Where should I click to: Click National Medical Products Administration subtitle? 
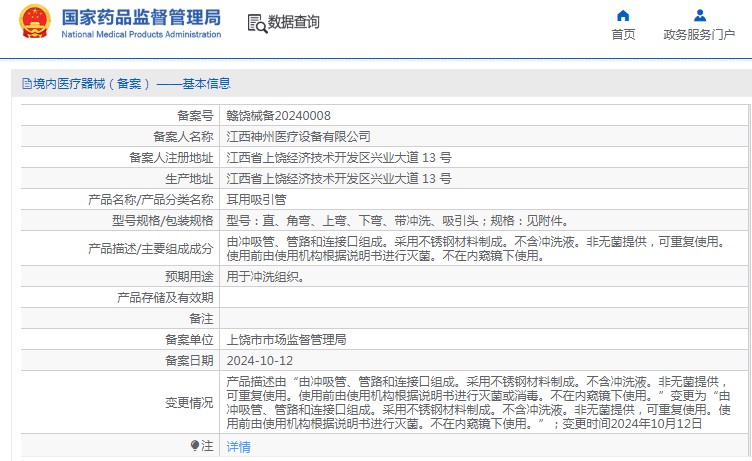point(141,35)
